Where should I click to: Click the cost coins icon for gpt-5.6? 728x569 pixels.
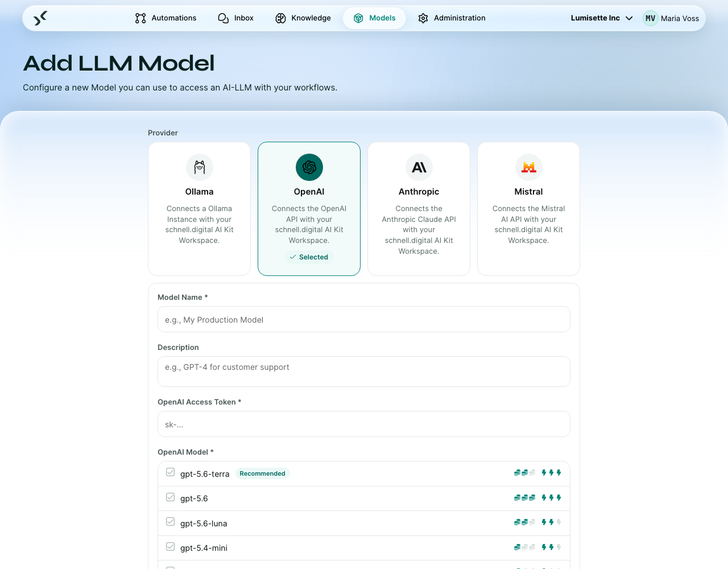[524, 498]
